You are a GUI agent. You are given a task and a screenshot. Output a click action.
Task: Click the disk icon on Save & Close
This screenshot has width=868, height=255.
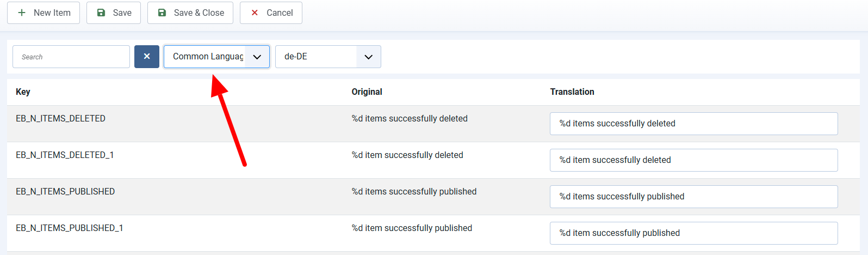162,13
